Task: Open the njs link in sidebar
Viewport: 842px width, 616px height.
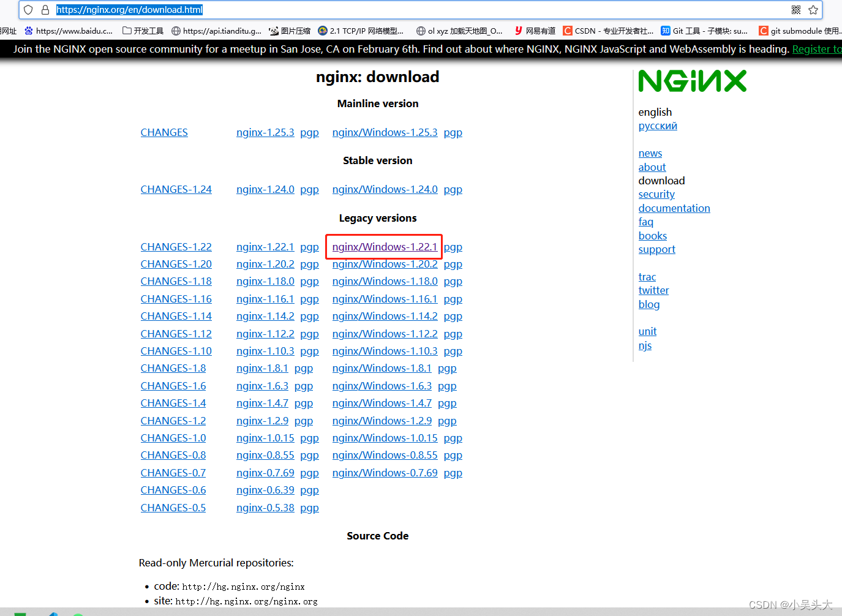Action: (645, 345)
